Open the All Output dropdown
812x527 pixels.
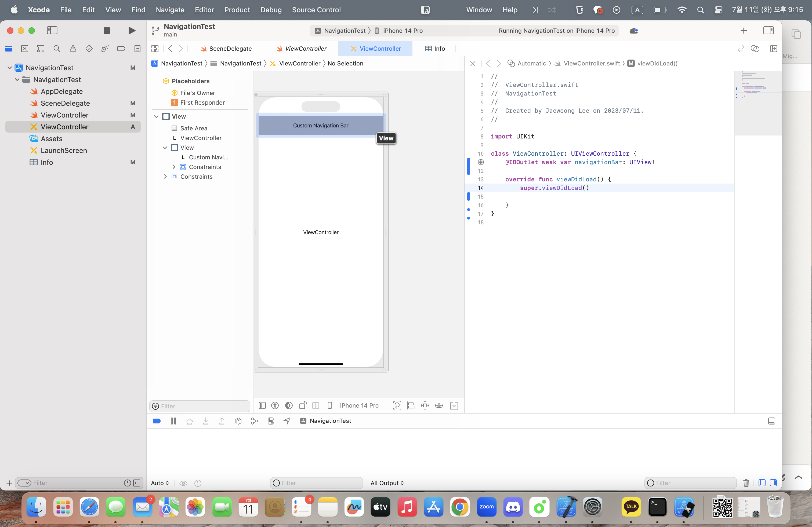(387, 483)
